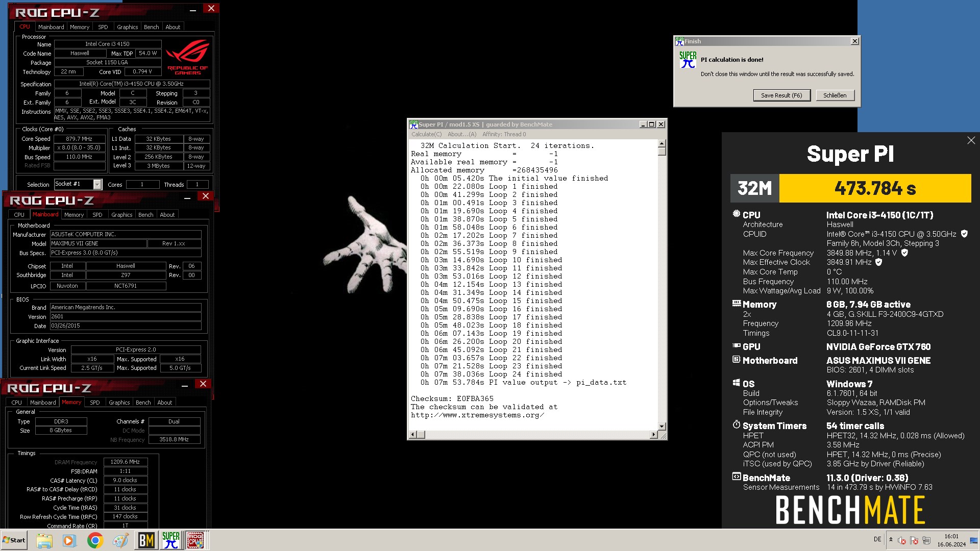Click the System Timers stopwatch icon
Screen dimensions: 980x551
point(737,424)
